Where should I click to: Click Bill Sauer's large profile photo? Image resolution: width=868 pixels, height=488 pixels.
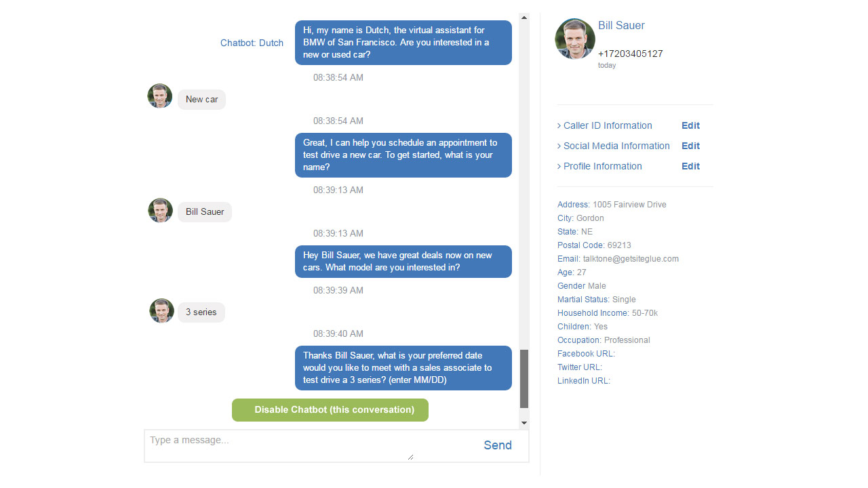pos(575,39)
